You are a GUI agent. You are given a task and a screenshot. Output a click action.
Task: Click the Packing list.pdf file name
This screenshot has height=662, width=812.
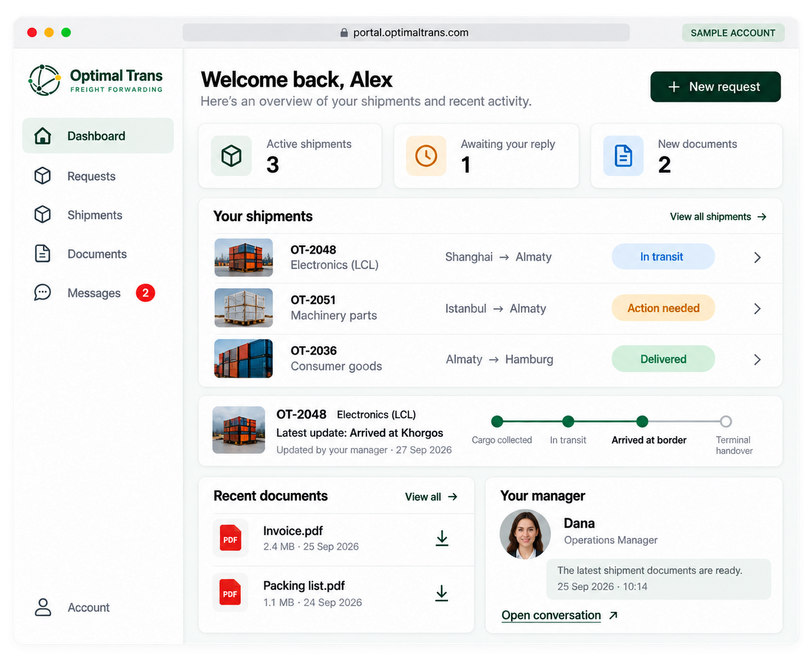[304, 585]
